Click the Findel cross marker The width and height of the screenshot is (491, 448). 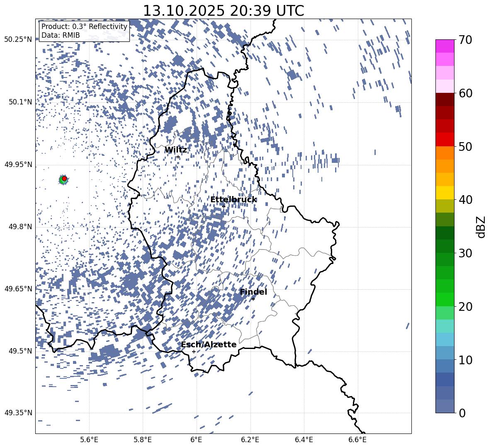[x=253, y=299]
